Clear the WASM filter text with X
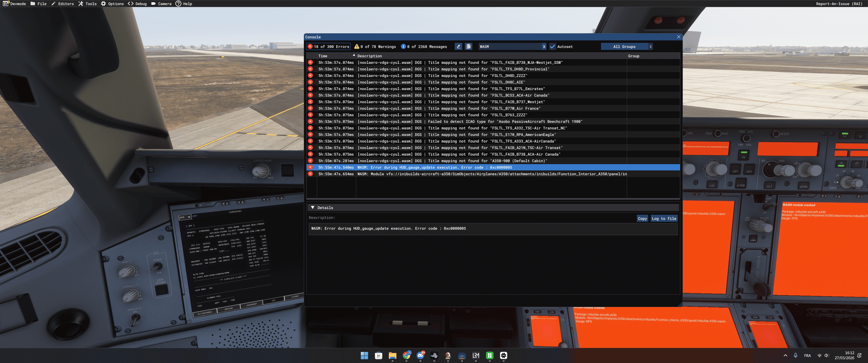868x363 pixels. (x=544, y=46)
